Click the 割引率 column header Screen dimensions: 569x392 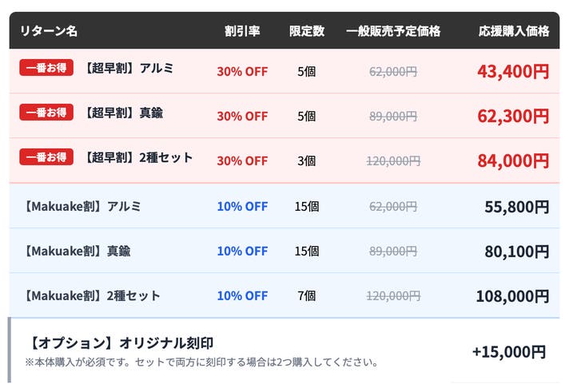[242, 31]
